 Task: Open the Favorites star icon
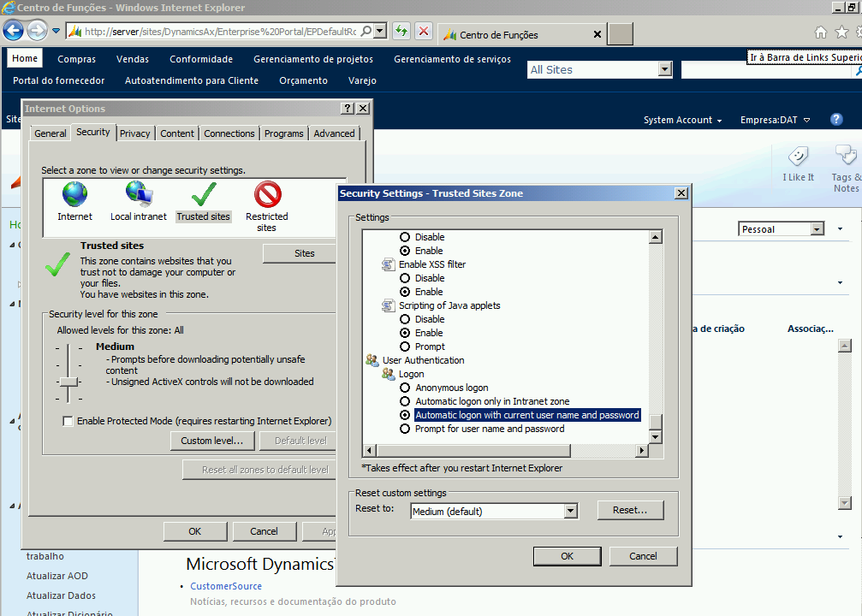pyautogui.click(x=841, y=32)
